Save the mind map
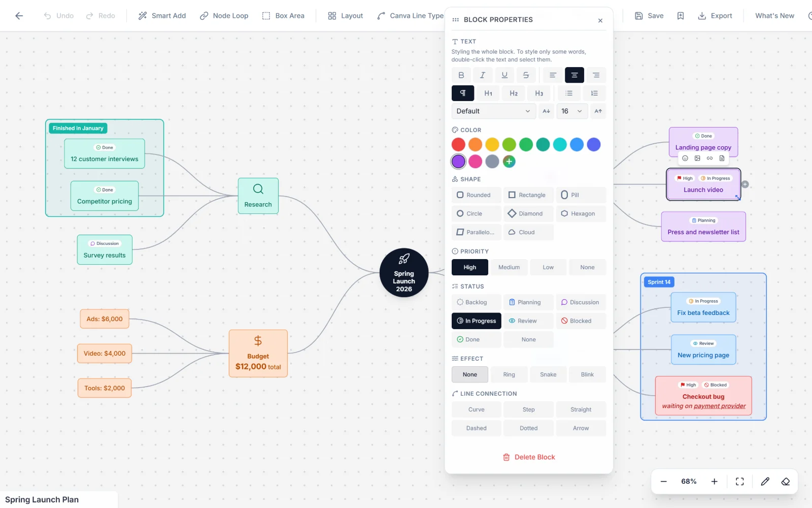This screenshot has height=508, width=812. coord(649,16)
